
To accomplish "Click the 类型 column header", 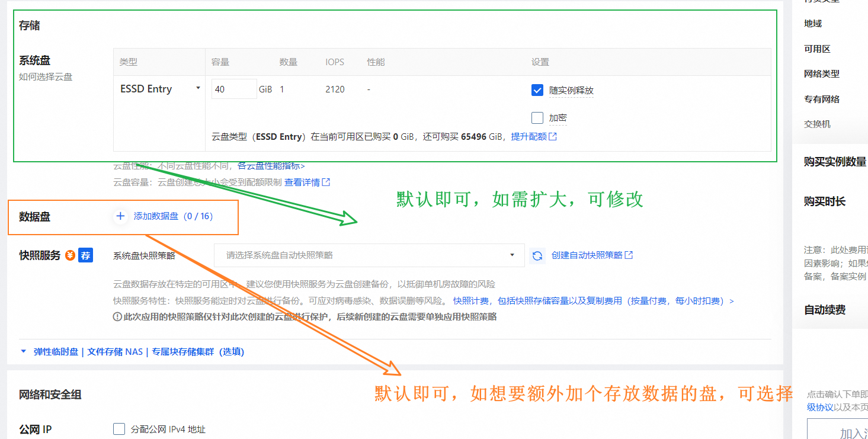I will pos(128,62).
